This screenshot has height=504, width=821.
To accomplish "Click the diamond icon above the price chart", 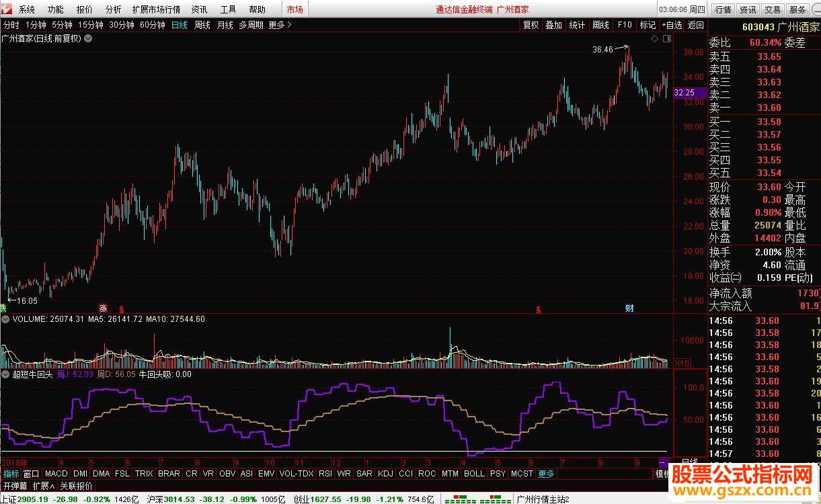I will (654, 39).
